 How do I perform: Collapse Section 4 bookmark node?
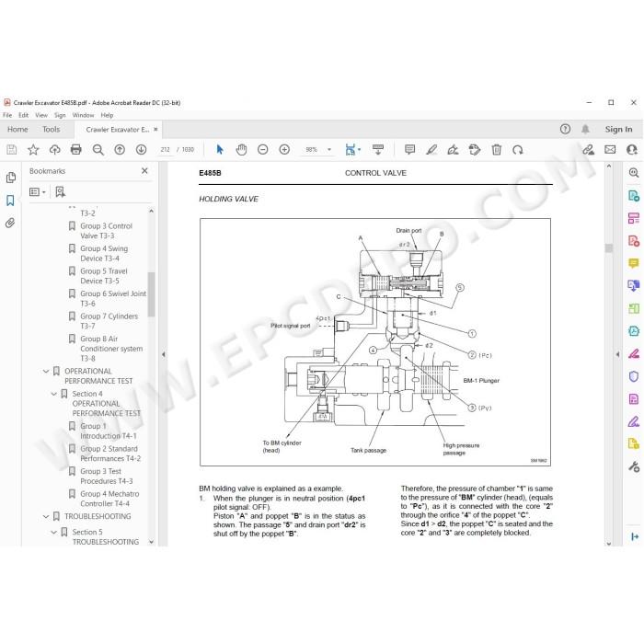[x=53, y=394]
